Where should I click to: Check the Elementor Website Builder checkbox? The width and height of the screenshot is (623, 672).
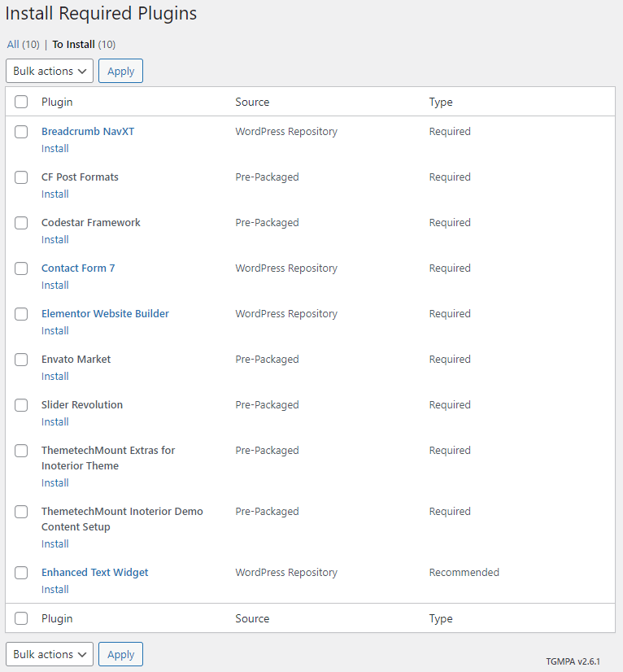(21, 314)
